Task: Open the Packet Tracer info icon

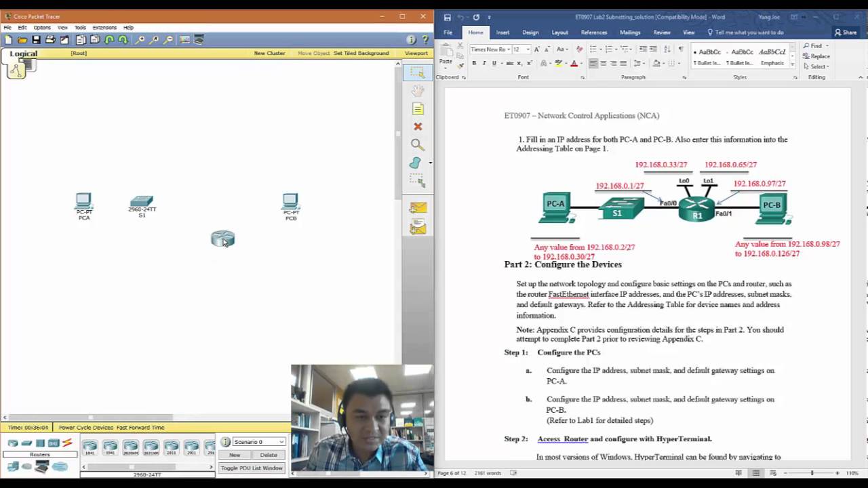Action: (x=411, y=40)
